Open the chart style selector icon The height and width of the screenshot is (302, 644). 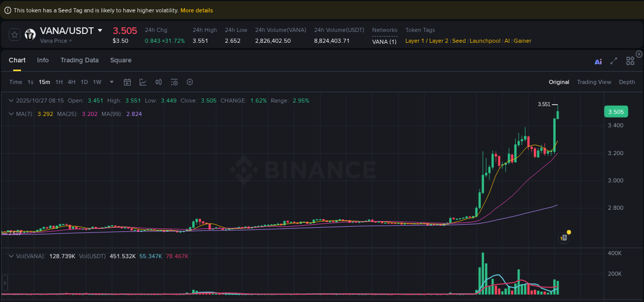[143, 82]
